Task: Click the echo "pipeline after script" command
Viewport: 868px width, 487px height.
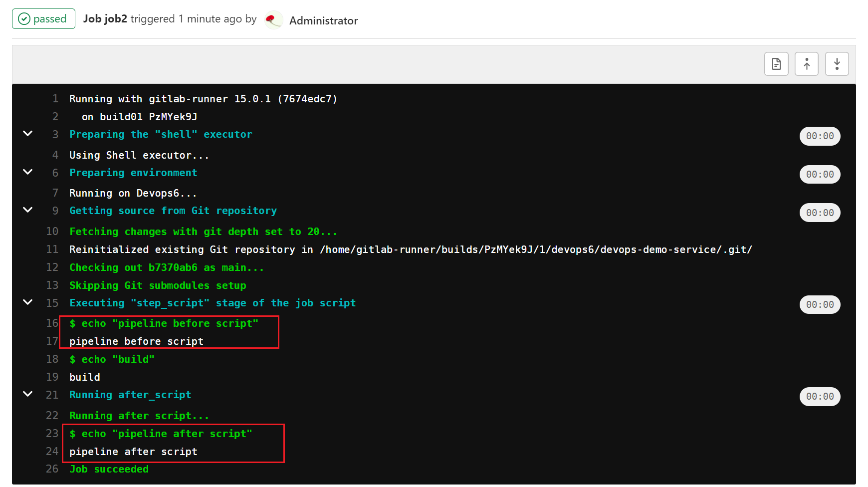Action: point(161,434)
